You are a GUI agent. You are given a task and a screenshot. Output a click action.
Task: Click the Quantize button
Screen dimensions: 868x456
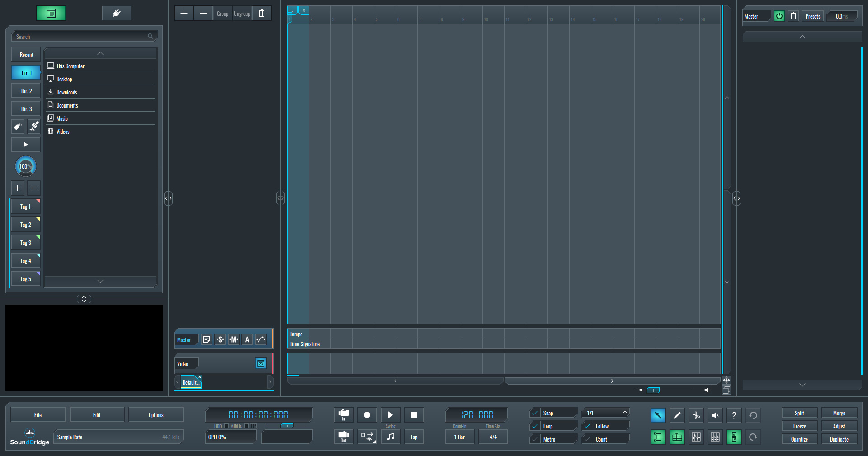799,439
